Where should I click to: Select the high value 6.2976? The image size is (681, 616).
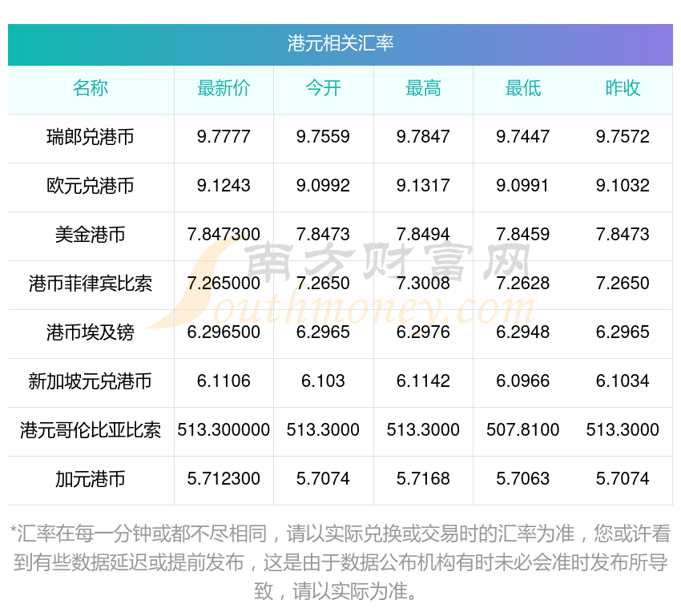pyautogui.click(x=423, y=332)
